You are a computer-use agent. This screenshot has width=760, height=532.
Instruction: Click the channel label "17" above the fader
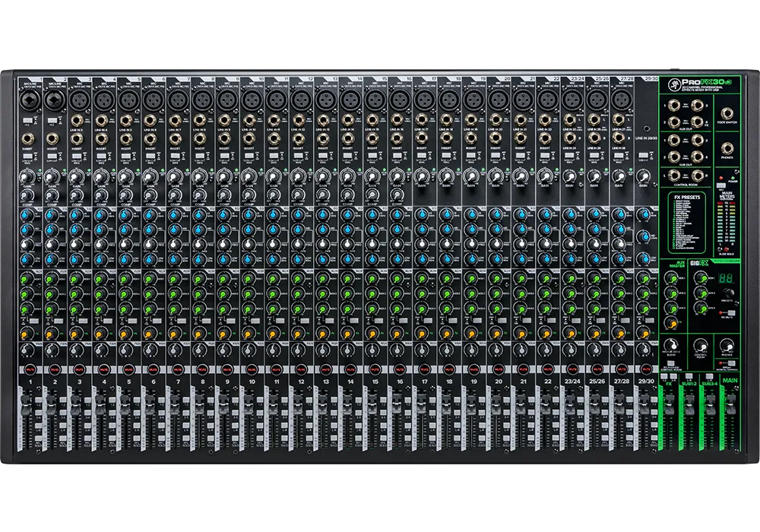pos(425,382)
